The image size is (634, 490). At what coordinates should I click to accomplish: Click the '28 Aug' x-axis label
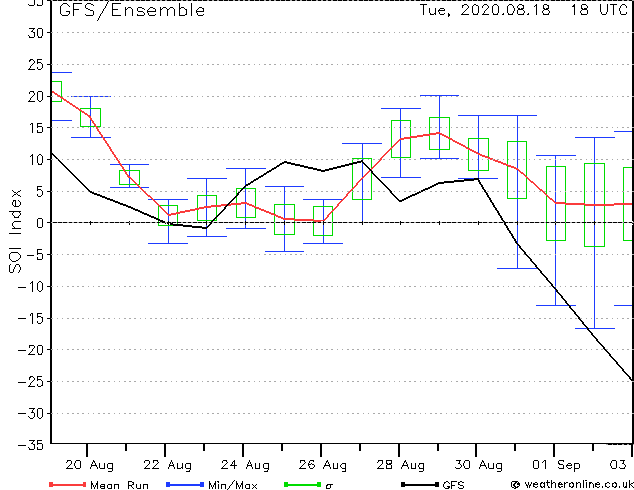point(401,465)
